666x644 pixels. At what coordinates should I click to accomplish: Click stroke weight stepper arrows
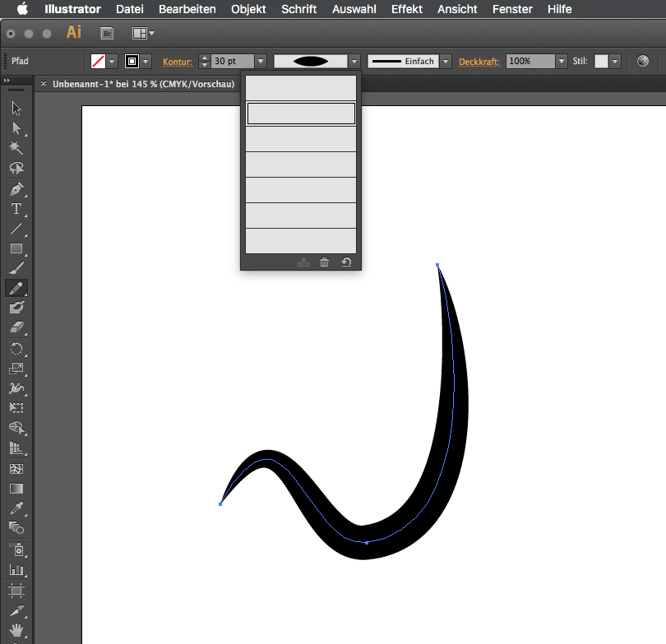coord(205,61)
